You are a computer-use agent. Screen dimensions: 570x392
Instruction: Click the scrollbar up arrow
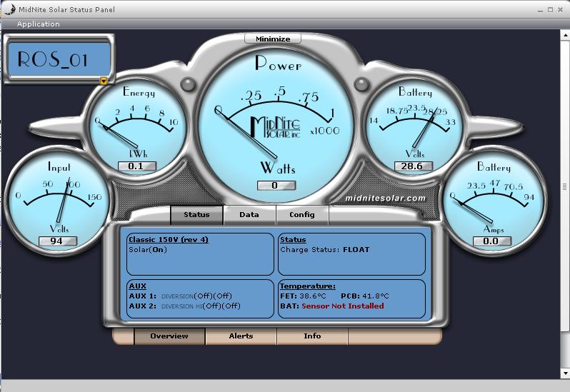point(566,35)
